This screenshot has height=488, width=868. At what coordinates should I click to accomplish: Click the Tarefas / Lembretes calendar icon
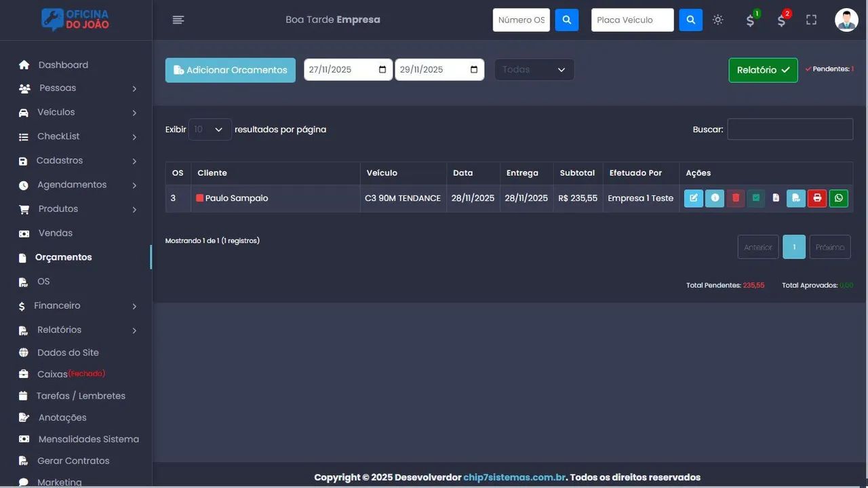[23, 396]
